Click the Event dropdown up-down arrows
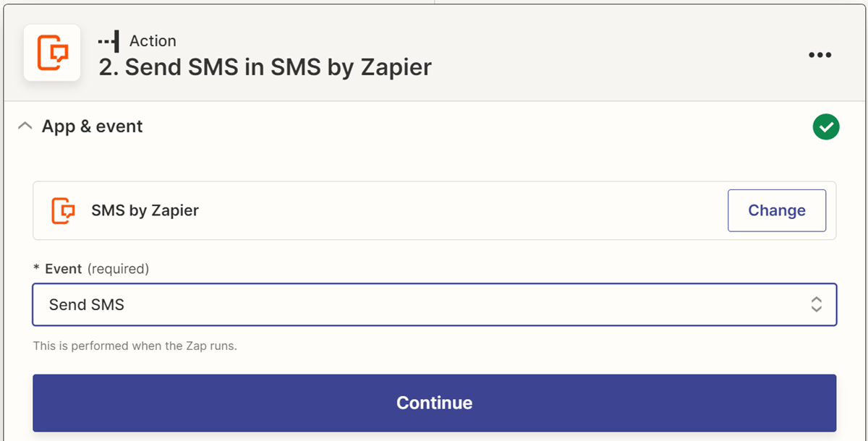 pyautogui.click(x=816, y=304)
